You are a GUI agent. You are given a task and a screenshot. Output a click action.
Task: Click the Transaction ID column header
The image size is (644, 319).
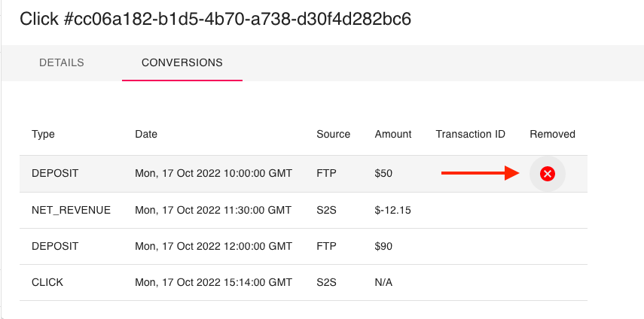pyautogui.click(x=470, y=134)
